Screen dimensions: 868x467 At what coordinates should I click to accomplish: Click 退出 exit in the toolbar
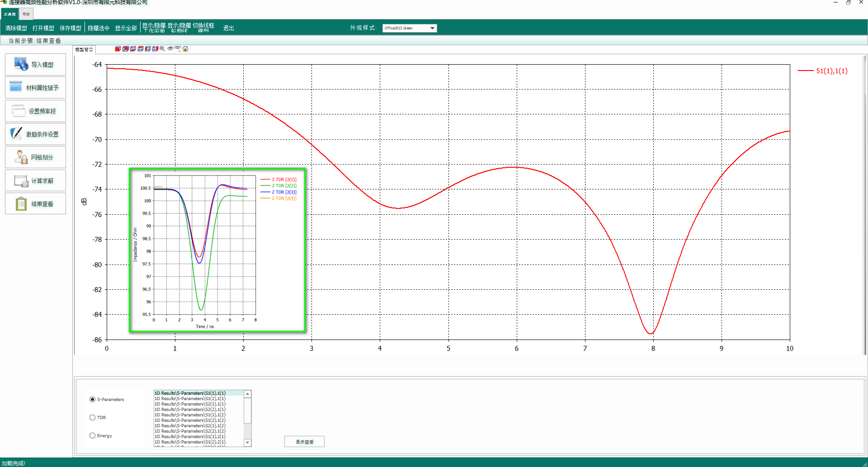tap(228, 28)
